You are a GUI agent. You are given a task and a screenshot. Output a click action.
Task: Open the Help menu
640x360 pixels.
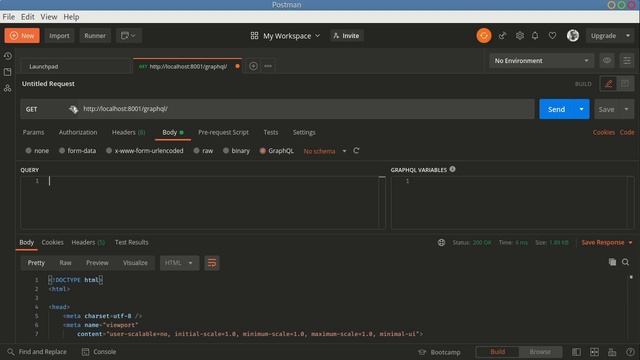pos(71,17)
